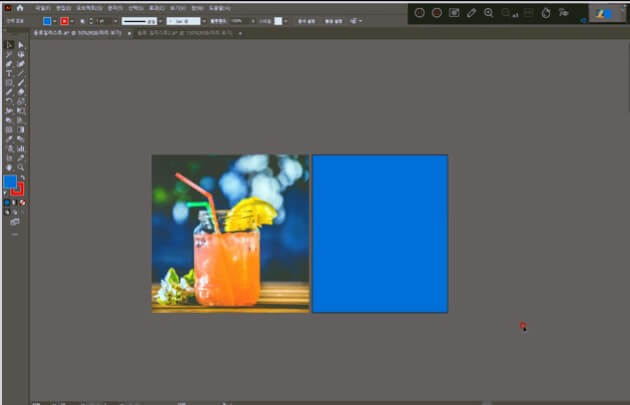This screenshot has height=405, width=630.
Task: Open the 선택 (Select) menu
Action: 135,8
